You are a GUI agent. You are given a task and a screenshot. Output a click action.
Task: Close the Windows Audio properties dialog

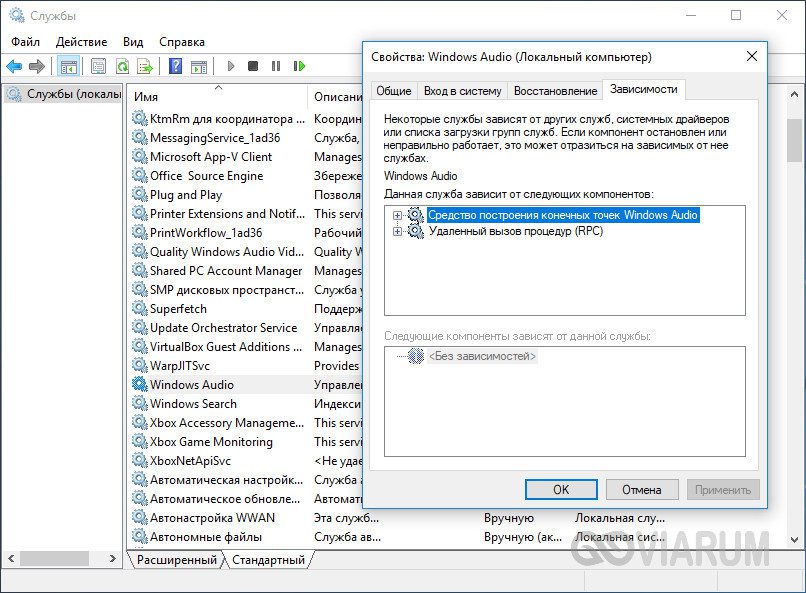tap(752, 57)
